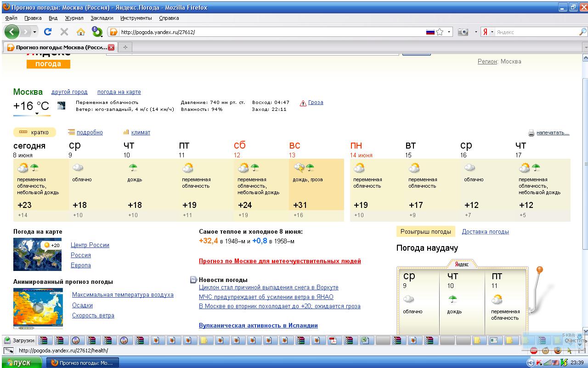This screenshot has width=588, height=368.
Task: Click the напечатать link
Action: tap(553, 133)
